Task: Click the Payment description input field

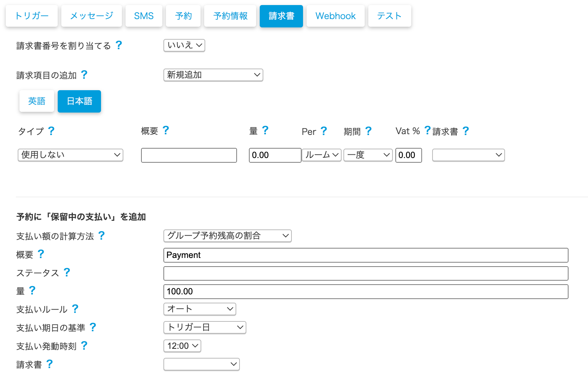Action: click(x=365, y=255)
